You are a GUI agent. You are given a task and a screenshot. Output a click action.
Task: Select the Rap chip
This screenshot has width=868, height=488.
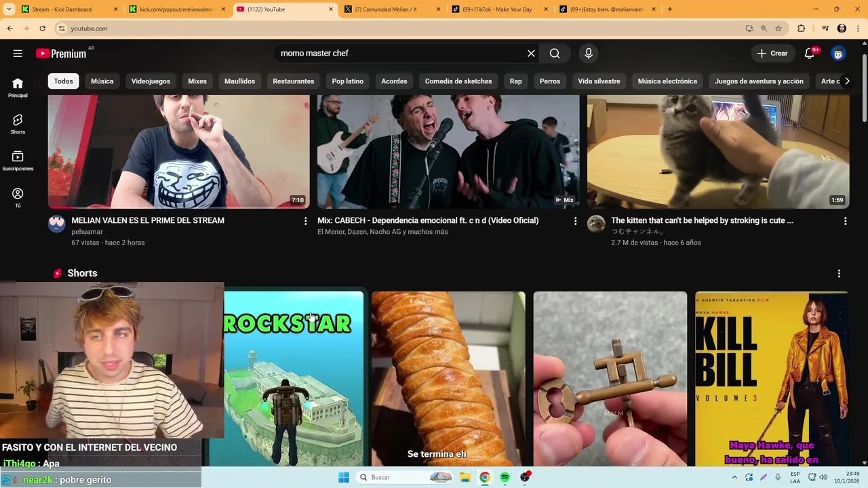[516, 81]
